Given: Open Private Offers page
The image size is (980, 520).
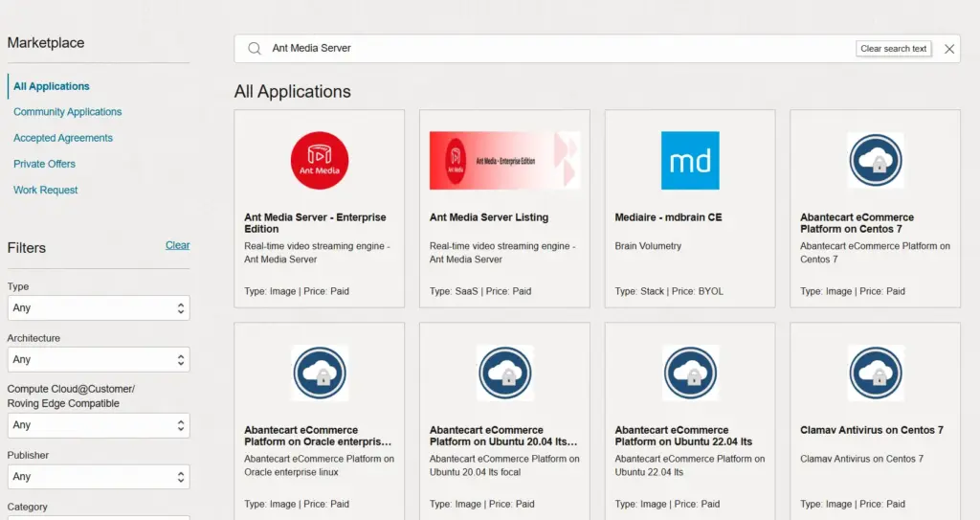Looking at the screenshot, I should [x=44, y=164].
